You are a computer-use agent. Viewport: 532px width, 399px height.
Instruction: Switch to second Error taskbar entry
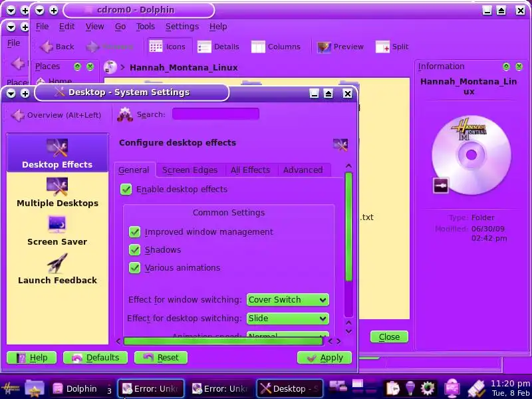[221, 388]
